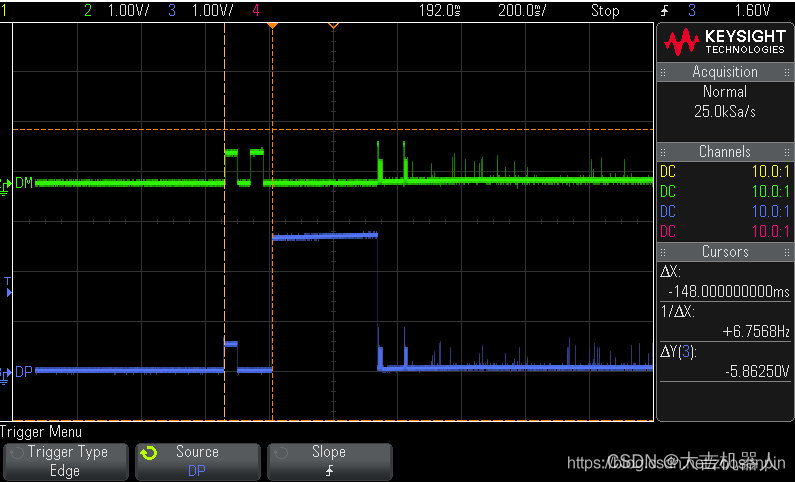795x482 pixels.
Task: Click the rising edge icon in Slope softkey
Action: coord(329,471)
